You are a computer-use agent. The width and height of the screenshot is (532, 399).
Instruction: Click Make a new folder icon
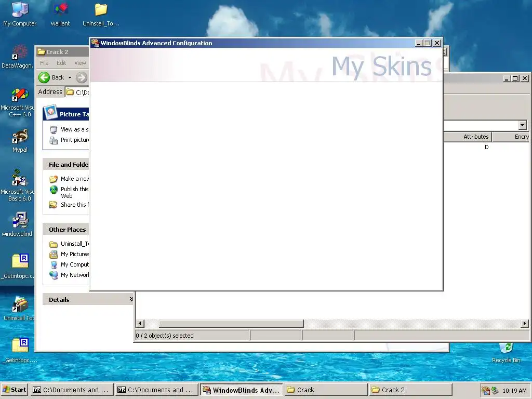coord(54,179)
